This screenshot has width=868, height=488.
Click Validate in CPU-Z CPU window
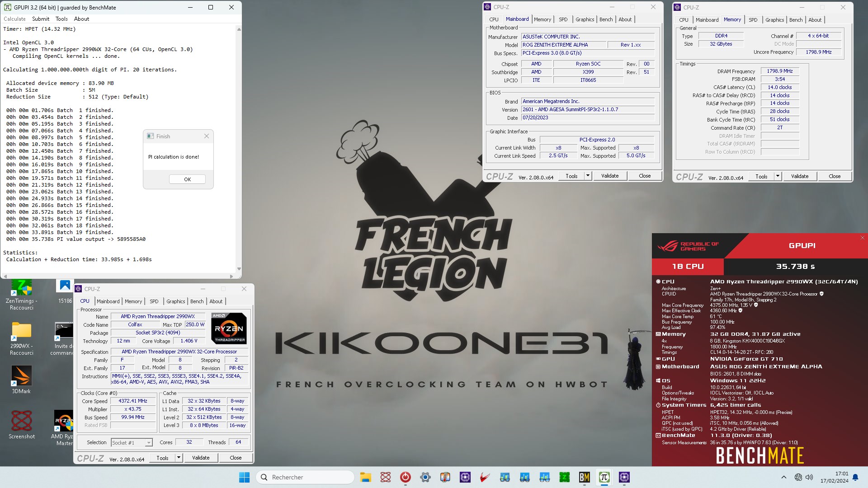pos(201,458)
